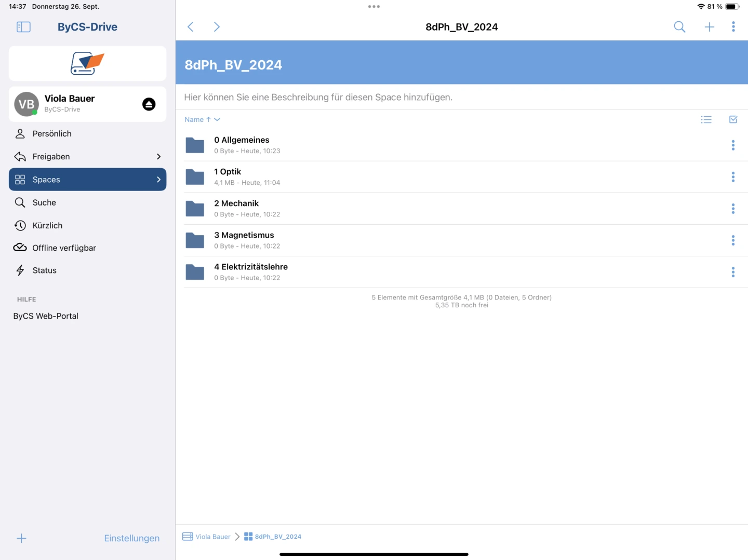This screenshot has height=560, width=748.
Task: Open the Name sort order dropdown
Action: tap(202, 119)
